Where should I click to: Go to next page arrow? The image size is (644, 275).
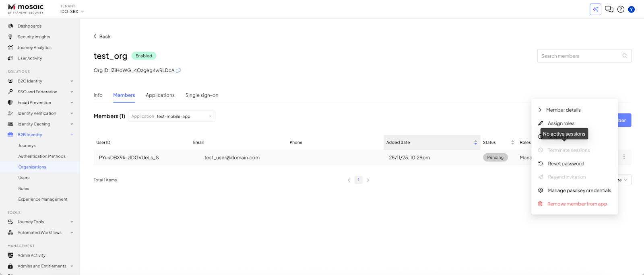tap(368, 180)
